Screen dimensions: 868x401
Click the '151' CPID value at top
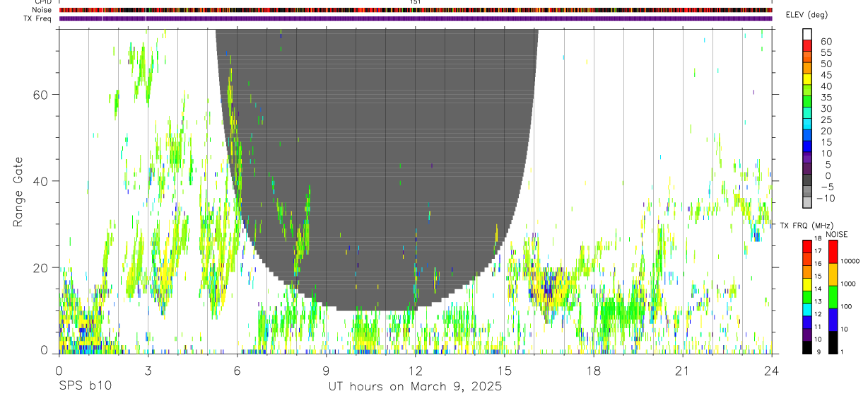(415, 2)
